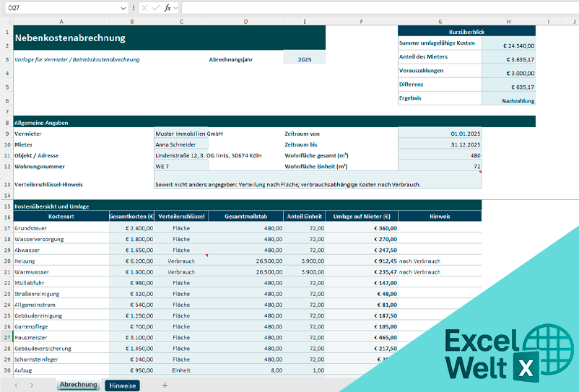Select the Anteil des Mieters value € 3.635,17

coord(508,57)
